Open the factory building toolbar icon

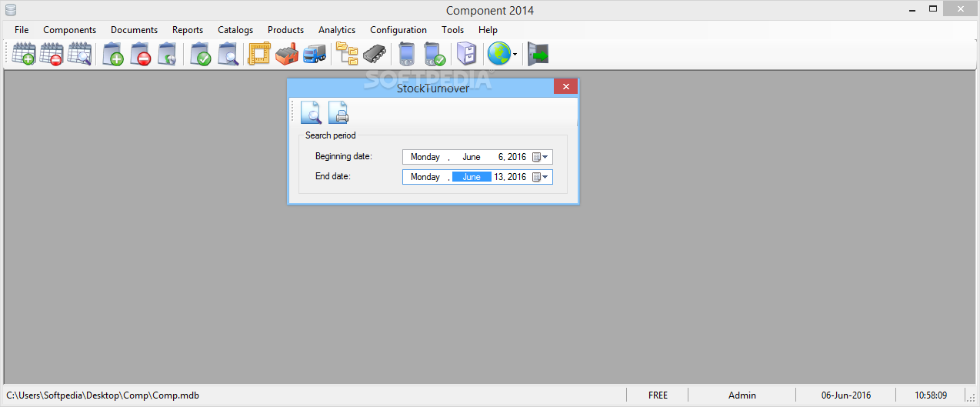tap(287, 55)
